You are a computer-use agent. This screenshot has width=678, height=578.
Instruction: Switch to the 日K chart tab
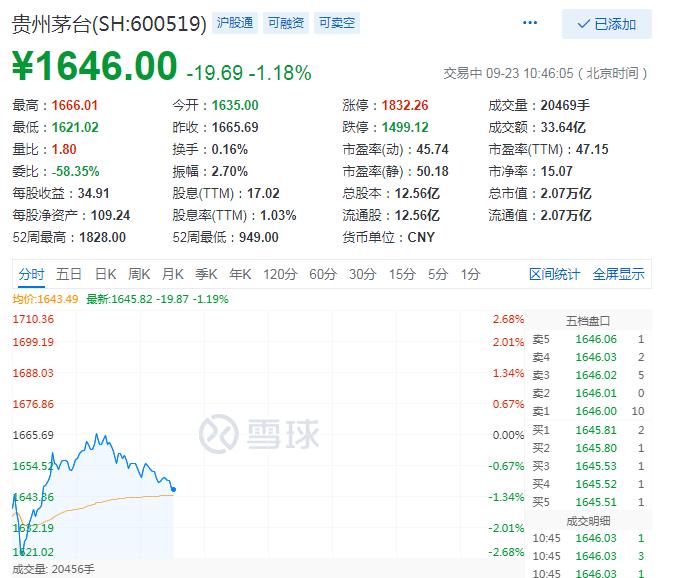[x=106, y=274]
